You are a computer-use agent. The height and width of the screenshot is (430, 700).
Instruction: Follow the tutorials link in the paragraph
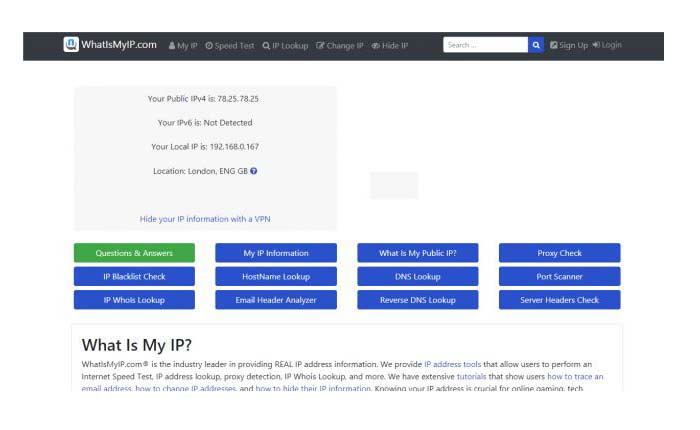(x=471, y=376)
